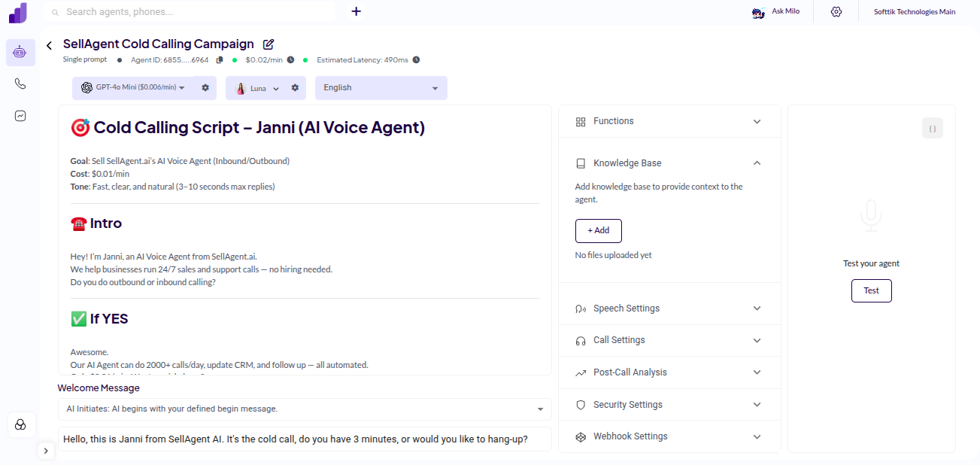Click the Ask Milo assistant icon
Screen dimensions: 980x465
coord(758,11)
